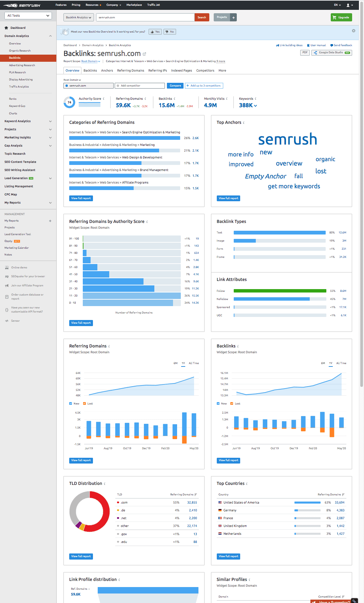Image resolution: width=364 pixels, height=603 pixels.
Task: Click Add up to 3 competitors button
Action: (204, 86)
